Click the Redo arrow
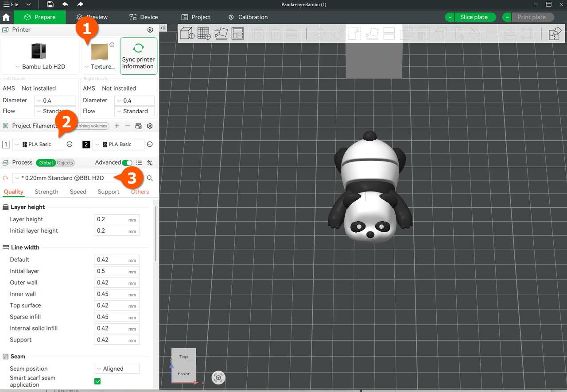This screenshot has height=392, width=567. click(80, 4)
